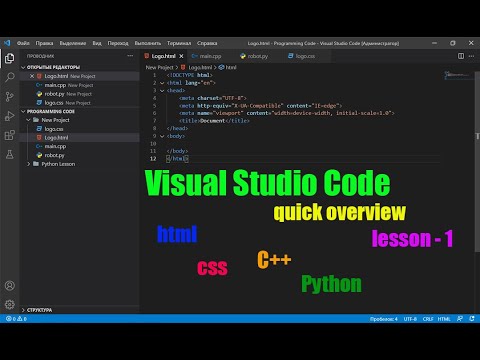Switch to the robot.py editor tab

coord(257,56)
